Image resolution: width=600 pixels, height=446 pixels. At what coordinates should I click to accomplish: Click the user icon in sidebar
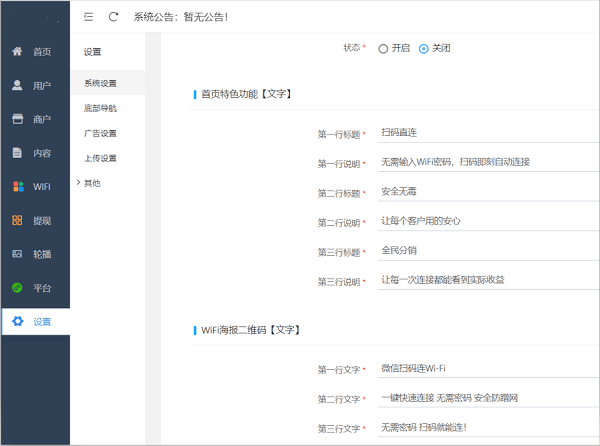pos(17,85)
